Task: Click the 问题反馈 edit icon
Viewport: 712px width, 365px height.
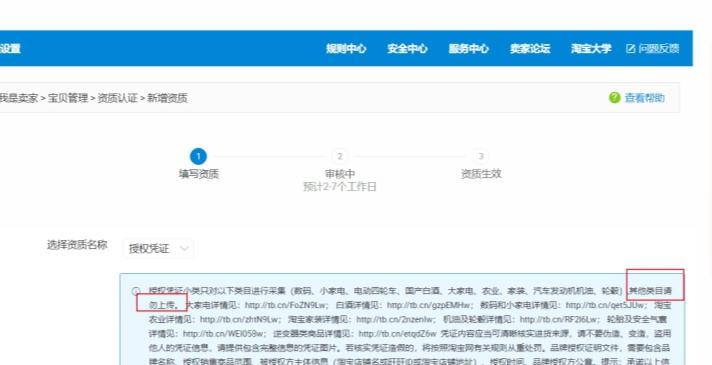Action: tap(630, 49)
